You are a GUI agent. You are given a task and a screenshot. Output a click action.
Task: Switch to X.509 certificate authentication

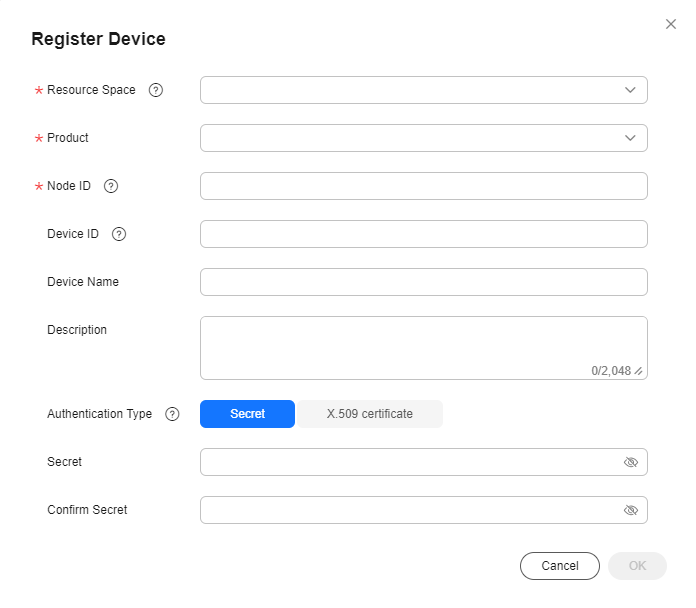point(370,414)
